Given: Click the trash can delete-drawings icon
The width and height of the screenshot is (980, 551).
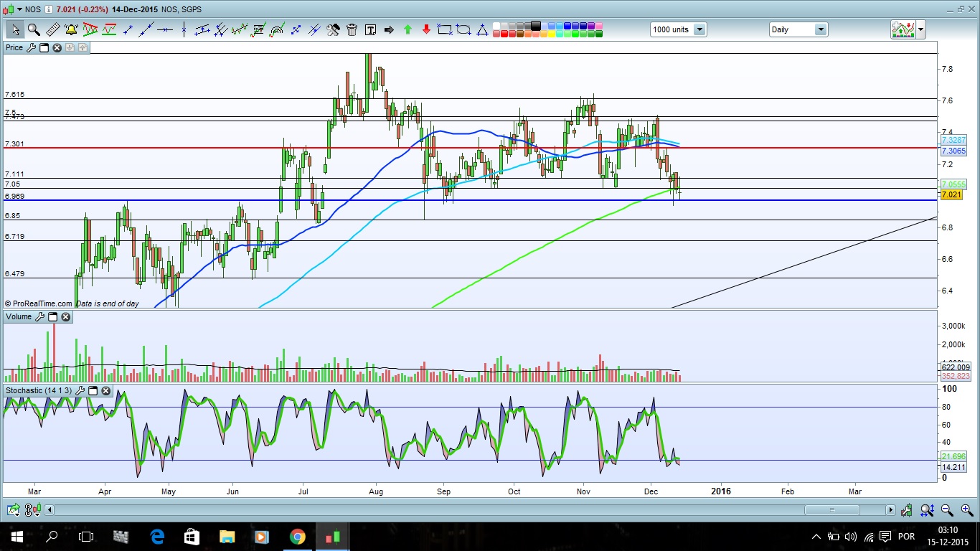Looking at the screenshot, I should [x=352, y=29].
